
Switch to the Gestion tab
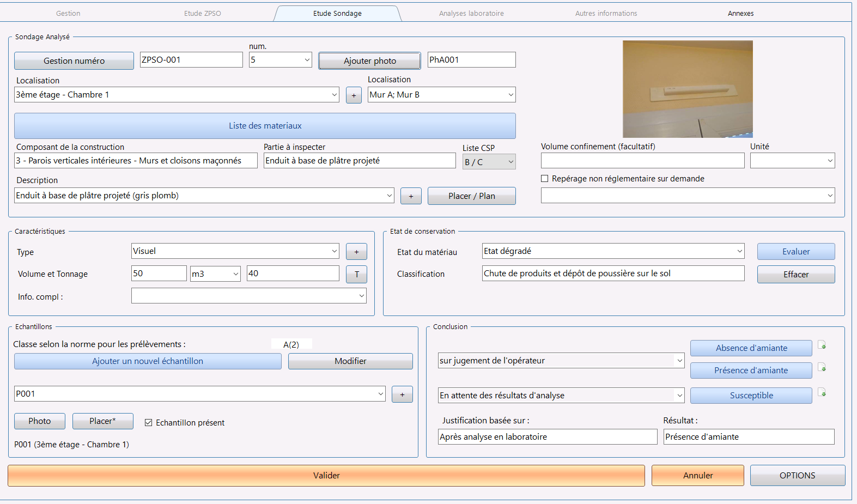coord(68,14)
